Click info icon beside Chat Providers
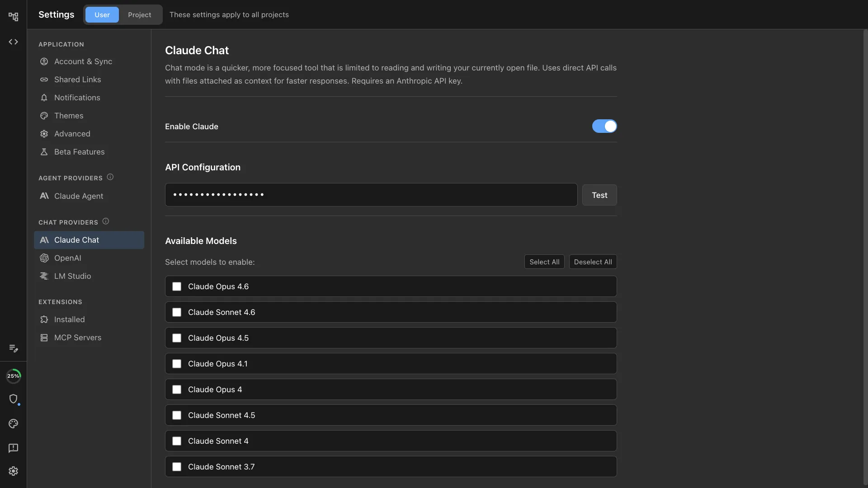868x488 pixels. click(106, 221)
